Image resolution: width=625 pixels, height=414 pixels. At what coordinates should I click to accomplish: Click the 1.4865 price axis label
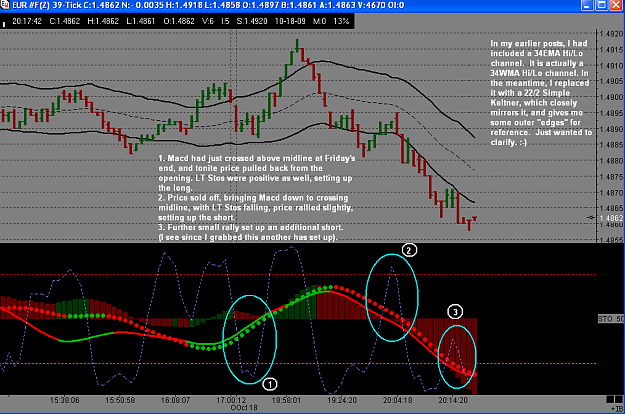tap(611, 208)
